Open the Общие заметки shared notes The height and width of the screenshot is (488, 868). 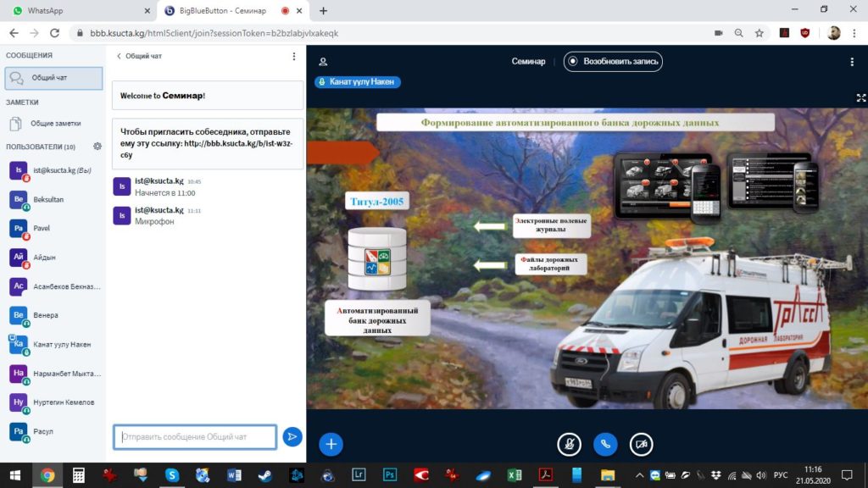click(54, 124)
